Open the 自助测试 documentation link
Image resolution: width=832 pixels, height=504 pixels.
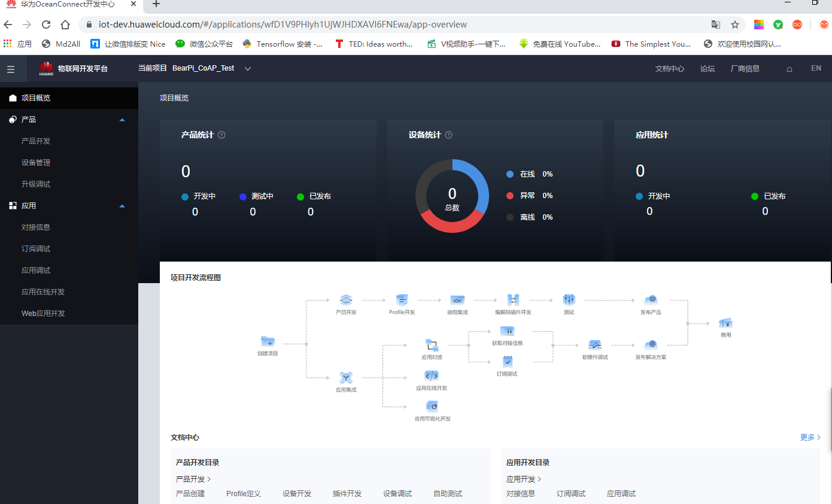coord(448,494)
